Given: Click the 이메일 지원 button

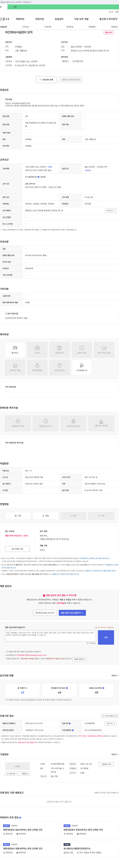Looking at the screenshot, I should click(x=18, y=549).
